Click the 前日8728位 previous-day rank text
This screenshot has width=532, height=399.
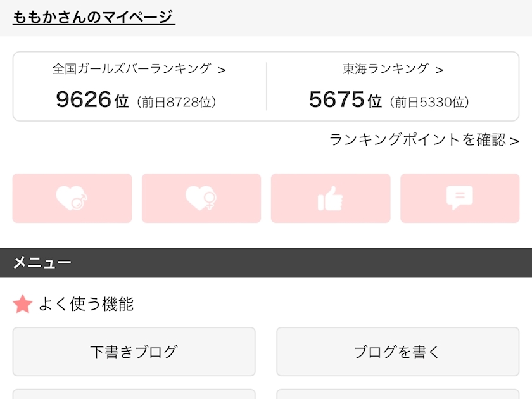176,102
